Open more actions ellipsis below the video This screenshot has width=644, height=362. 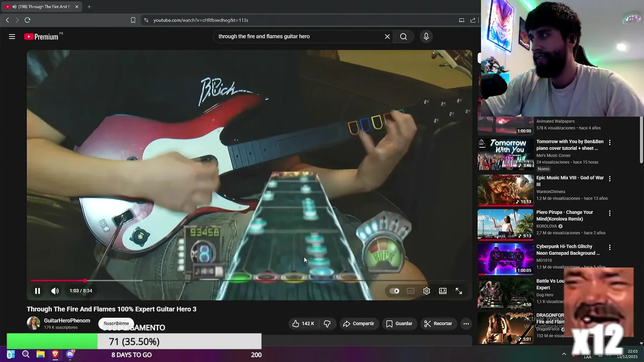[x=466, y=324]
